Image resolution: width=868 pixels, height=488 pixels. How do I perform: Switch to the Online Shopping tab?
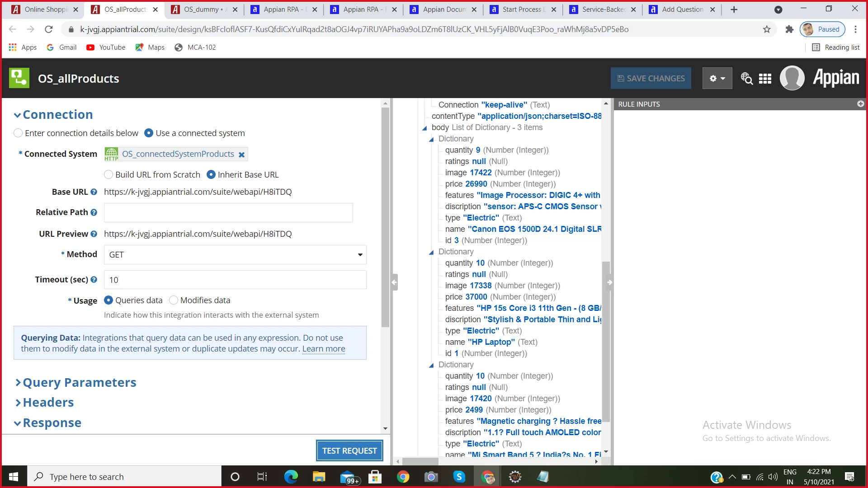point(45,9)
